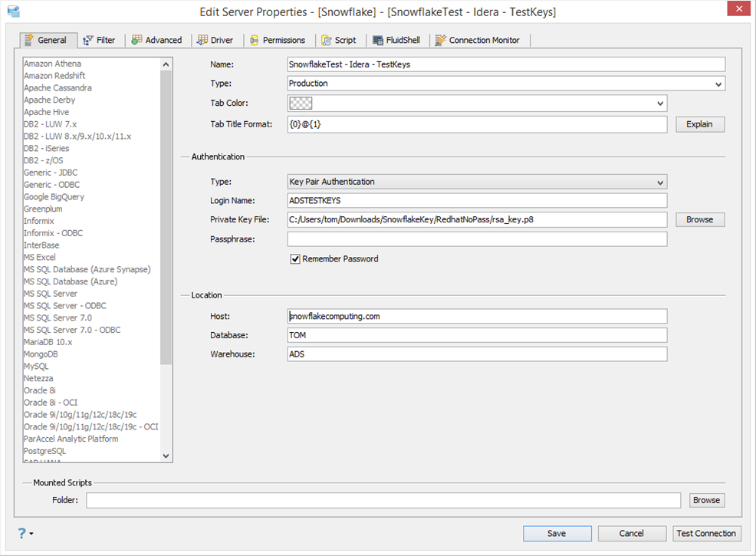Image resolution: width=756 pixels, height=556 pixels.
Task: Choose PostgreSQL from the database list
Action: [44, 451]
